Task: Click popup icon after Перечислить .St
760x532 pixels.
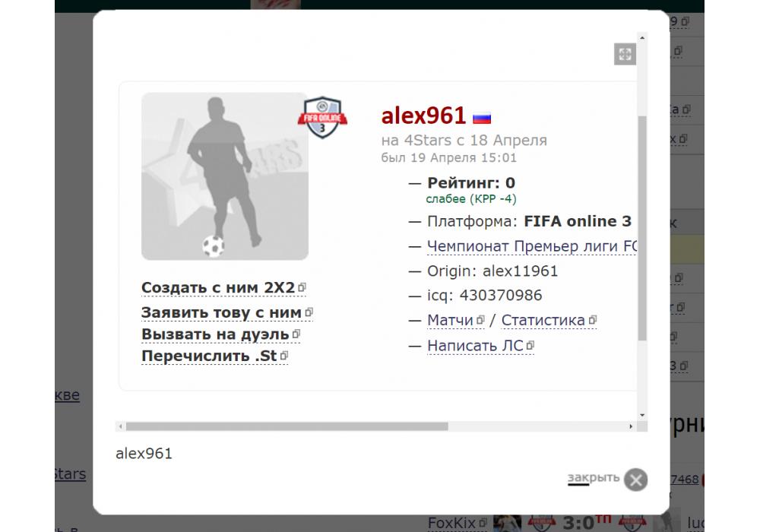Action: (x=284, y=356)
